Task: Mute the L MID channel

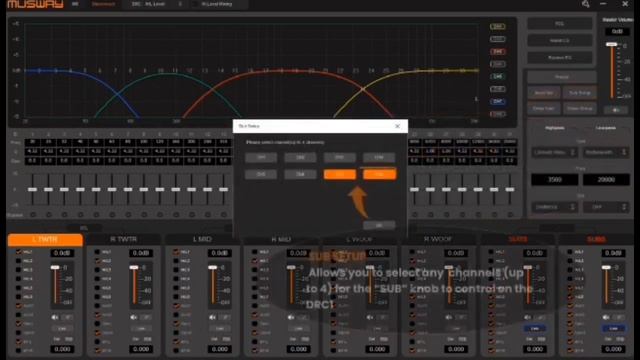Action: tap(213, 317)
